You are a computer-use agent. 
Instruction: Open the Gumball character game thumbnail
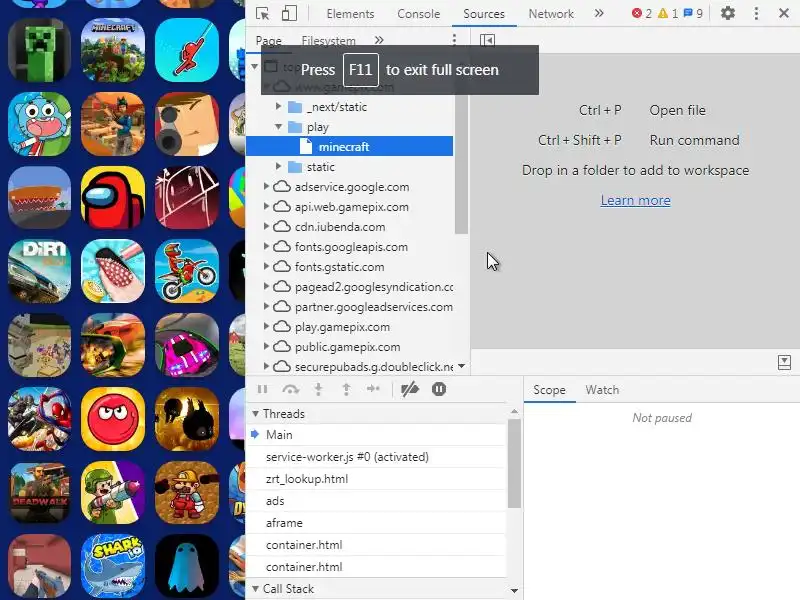click(x=39, y=124)
